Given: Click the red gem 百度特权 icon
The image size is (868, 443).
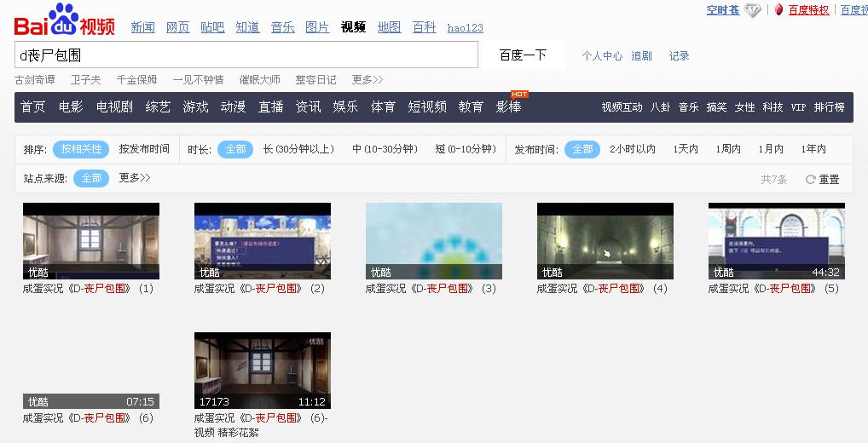Looking at the screenshot, I should 778,10.
